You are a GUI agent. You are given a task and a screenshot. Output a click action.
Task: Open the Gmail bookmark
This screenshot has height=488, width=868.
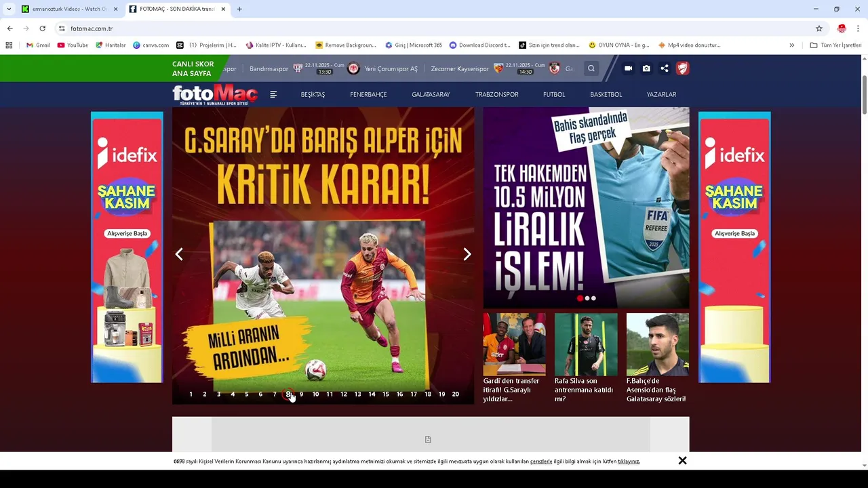coord(39,45)
